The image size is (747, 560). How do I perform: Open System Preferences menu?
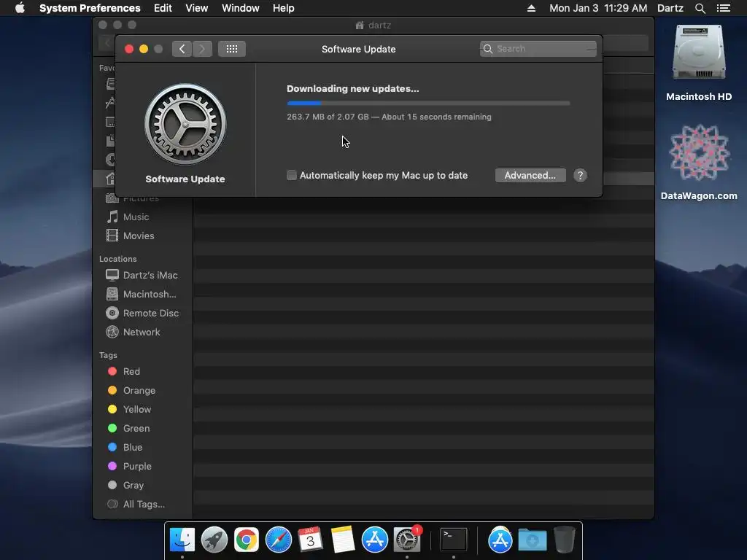pos(90,8)
